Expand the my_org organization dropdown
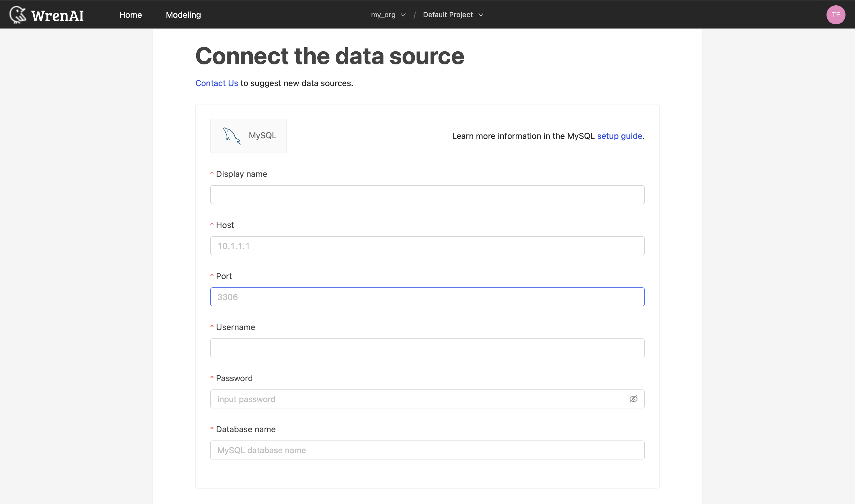The width and height of the screenshot is (855, 504). click(x=388, y=15)
